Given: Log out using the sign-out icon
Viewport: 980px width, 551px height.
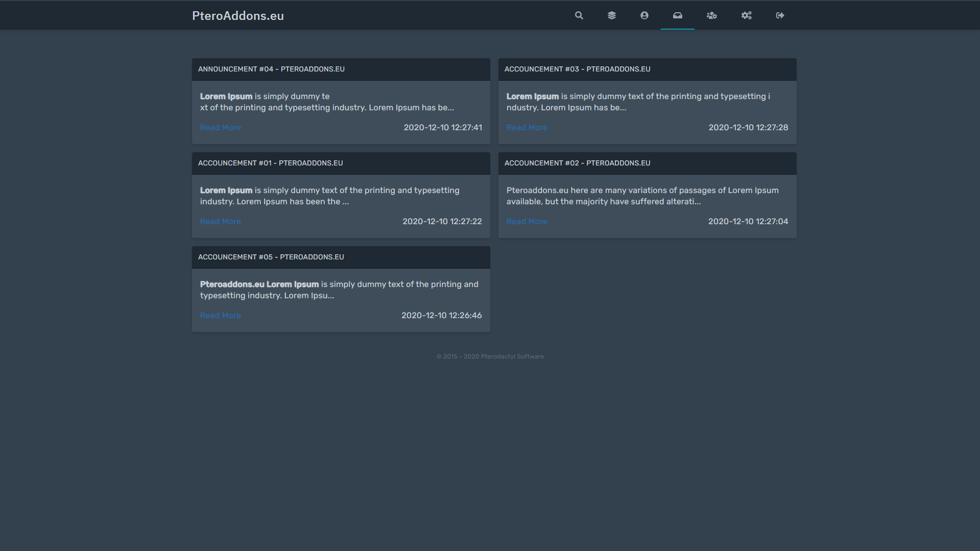Looking at the screenshot, I should (780, 15).
